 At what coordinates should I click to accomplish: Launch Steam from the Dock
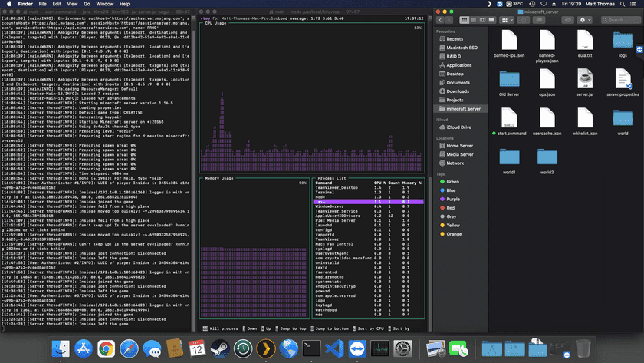click(220, 349)
